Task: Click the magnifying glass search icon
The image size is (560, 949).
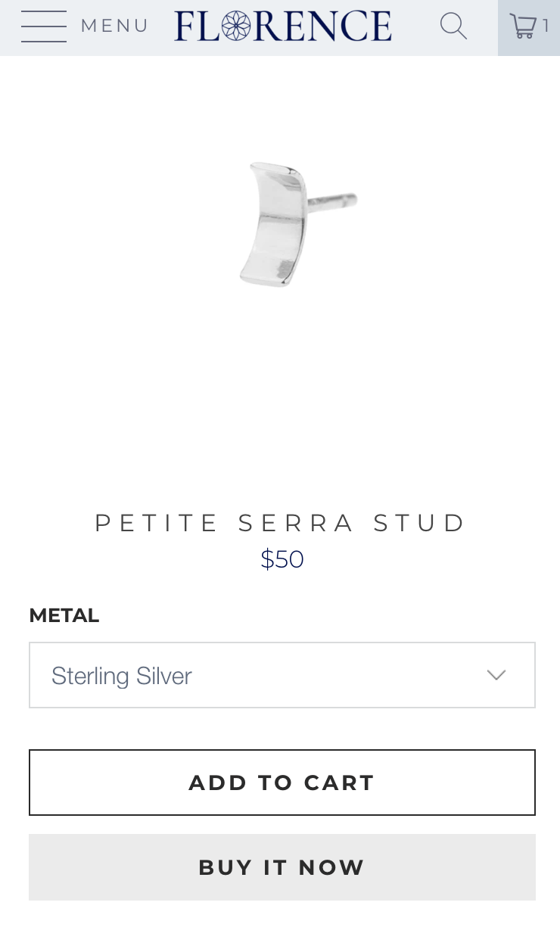Action: (x=453, y=26)
